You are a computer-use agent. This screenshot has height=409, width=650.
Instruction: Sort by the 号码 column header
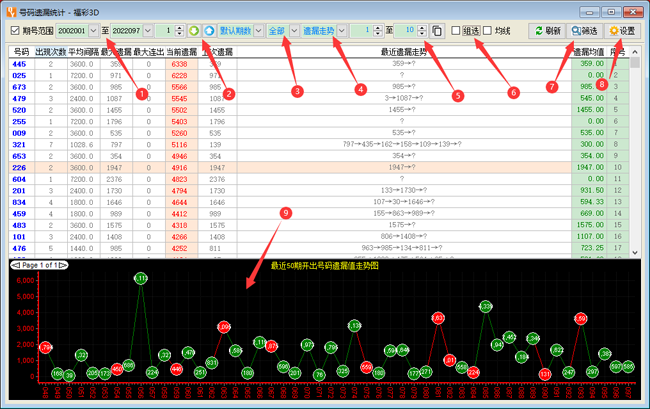pos(22,52)
